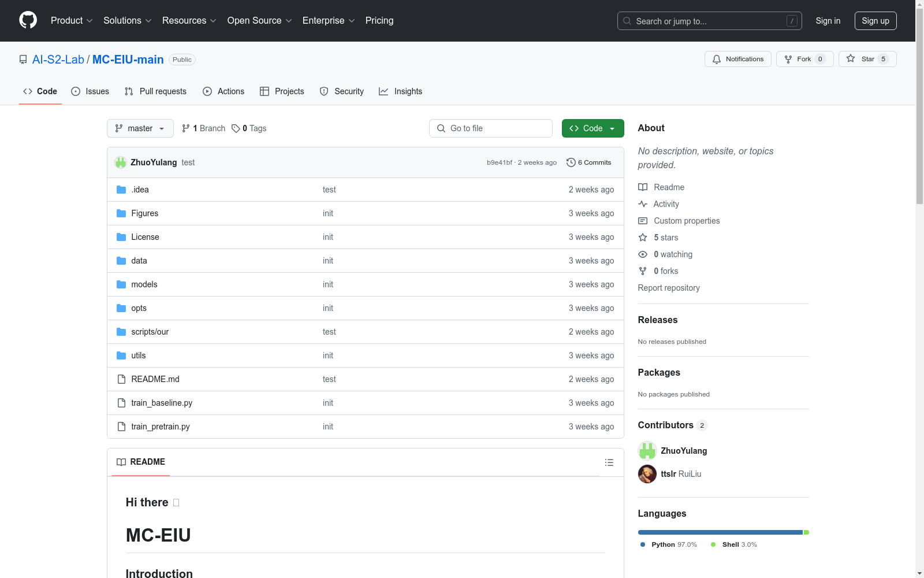Open the Figures folder icon
The image size is (924, 578).
click(121, 213)
